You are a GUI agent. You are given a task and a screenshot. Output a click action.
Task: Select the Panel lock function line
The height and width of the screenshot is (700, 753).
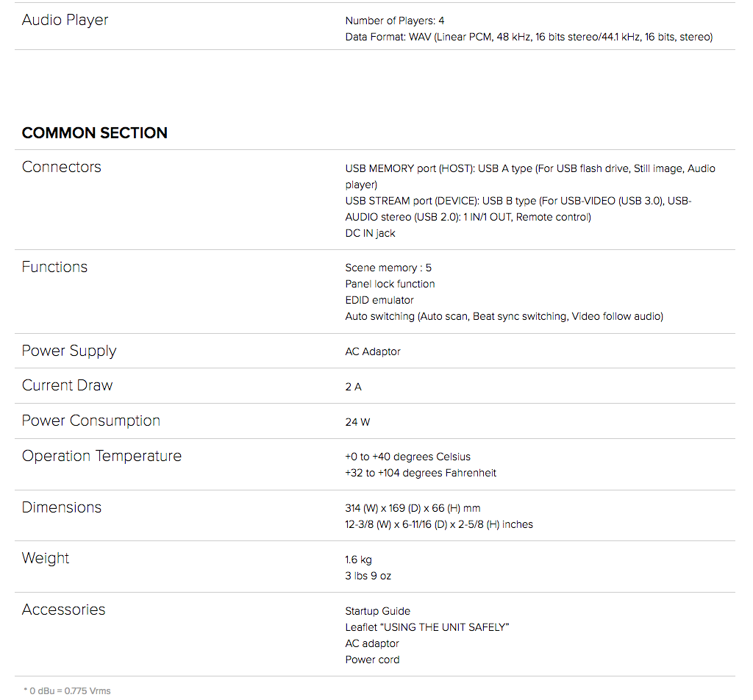390,285
